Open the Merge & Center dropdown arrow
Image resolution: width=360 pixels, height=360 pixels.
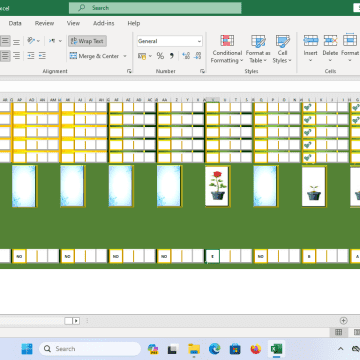click(x=125, y=56)
